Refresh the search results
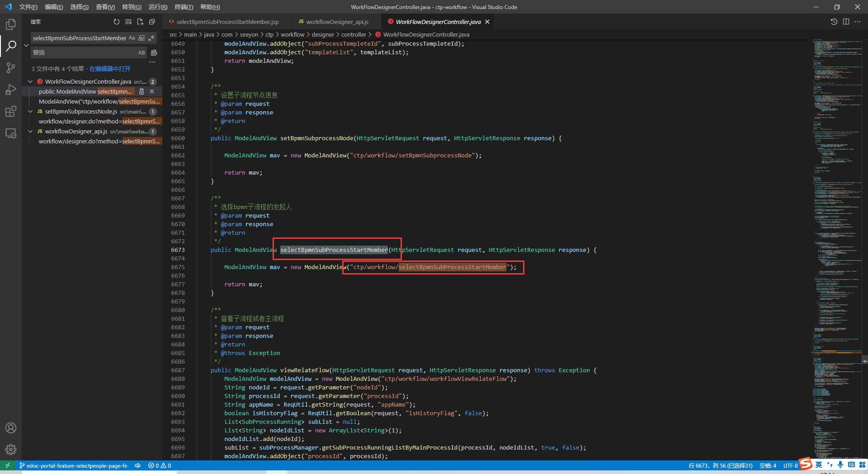Screen dimensions: 868x474 coord(117,22)
